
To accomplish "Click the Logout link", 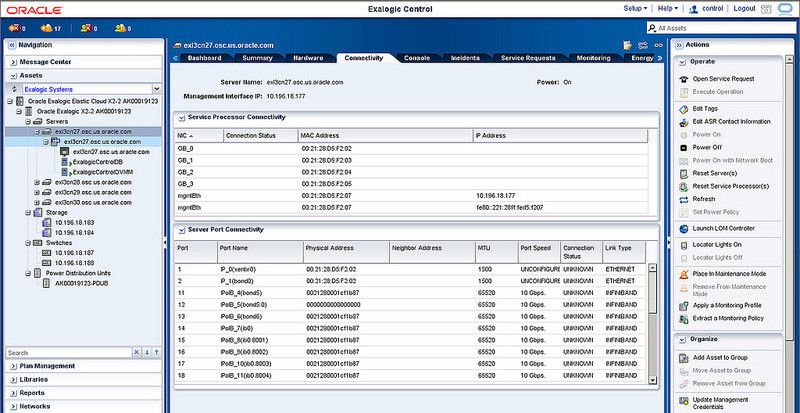I will [x=744, y=9].
